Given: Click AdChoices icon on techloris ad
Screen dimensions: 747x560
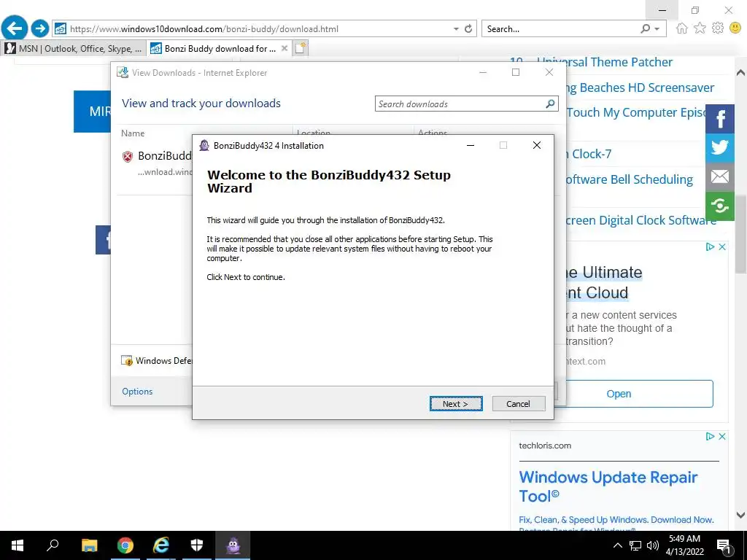Looking at the screenshot, I should 711,436.
